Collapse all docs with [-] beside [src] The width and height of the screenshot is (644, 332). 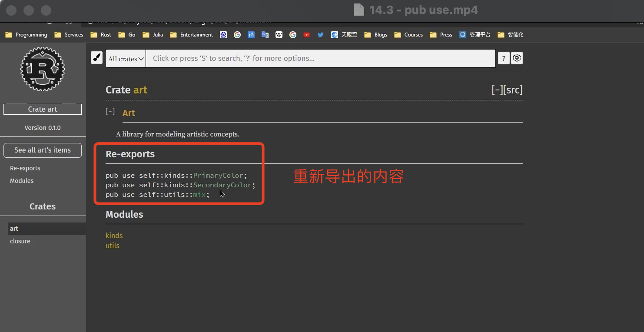[x=497, y=90]
